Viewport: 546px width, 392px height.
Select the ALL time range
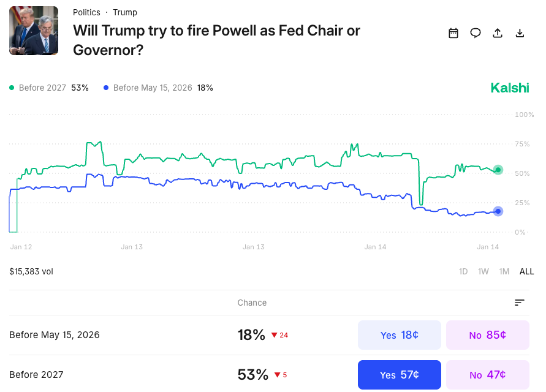[526, 271]
